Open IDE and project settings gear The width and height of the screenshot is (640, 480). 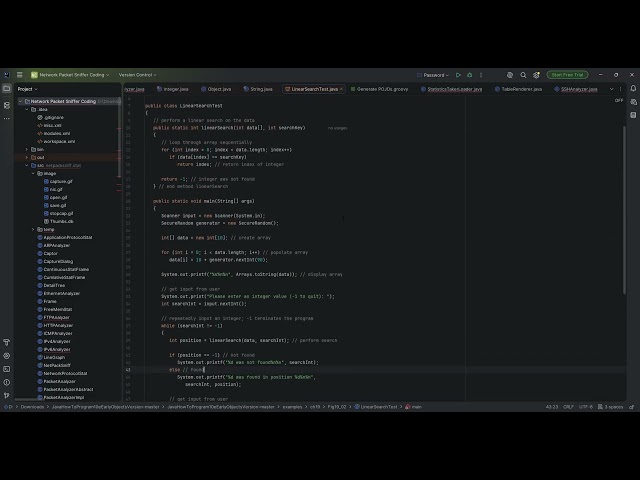(x=536, y=75)
